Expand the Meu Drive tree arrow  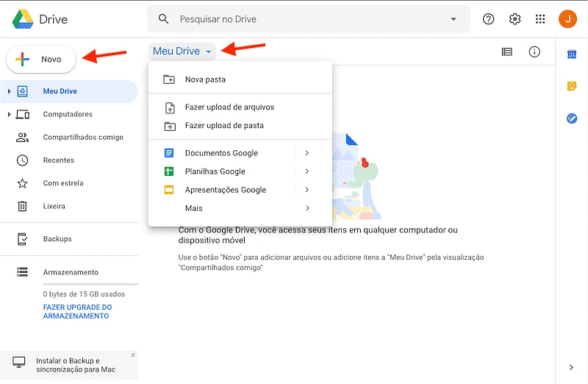click(9, 91)
